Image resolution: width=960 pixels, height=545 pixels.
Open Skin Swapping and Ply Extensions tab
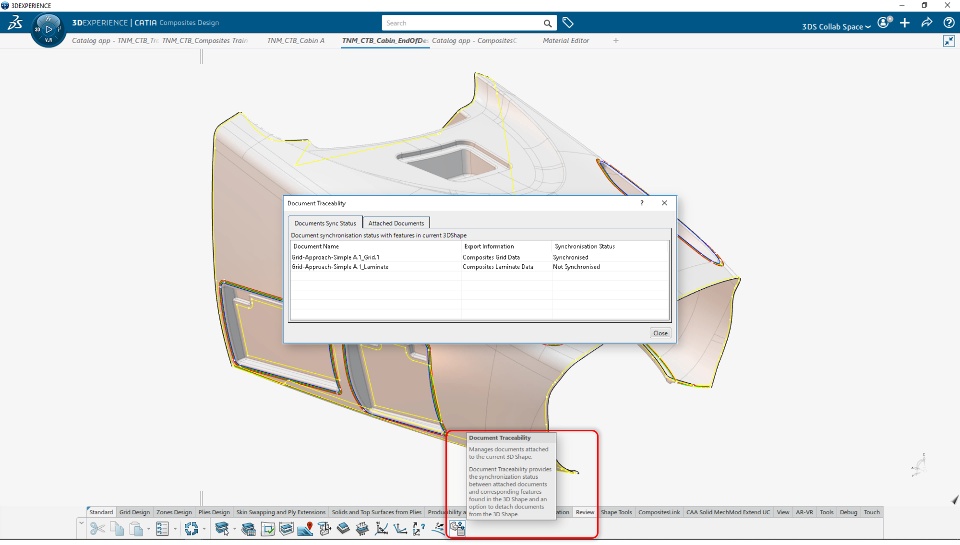pyautogui.click(x=280, y=512)
